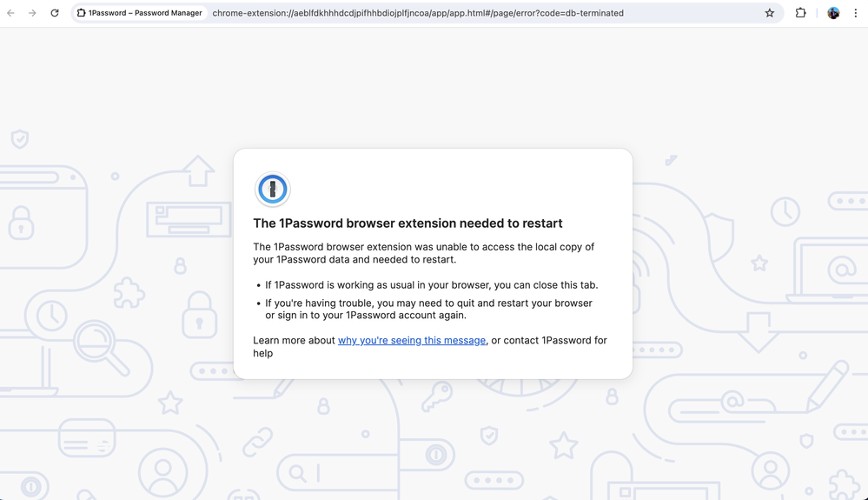Click the 1Password logo in the dialog
868x500 pixels.
point(272,190)
